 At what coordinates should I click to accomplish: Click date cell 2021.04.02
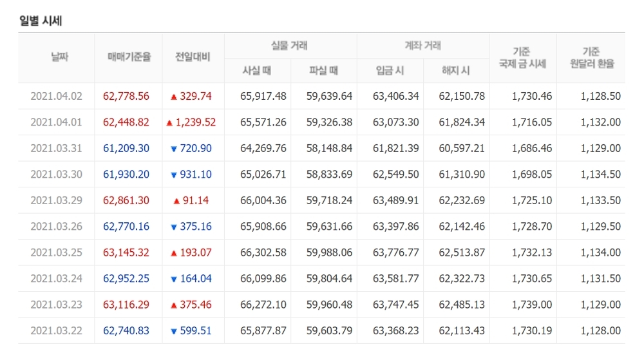(x=56, y=96)
